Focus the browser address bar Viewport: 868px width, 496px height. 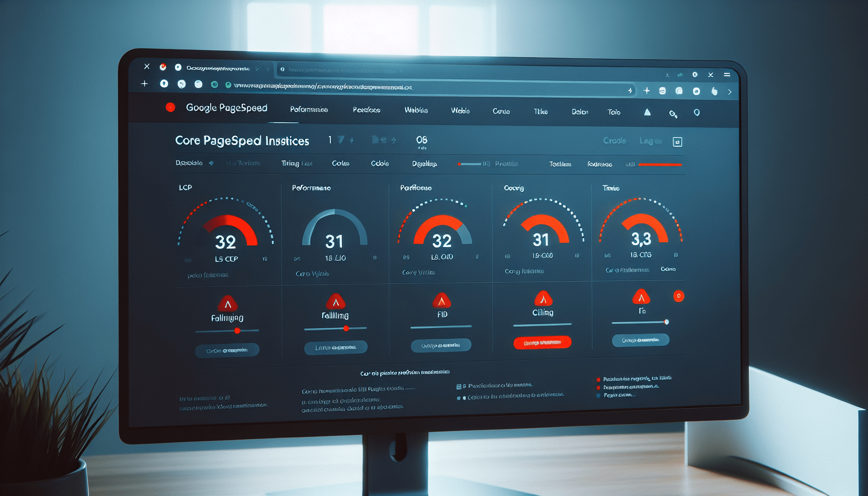coord(429,88)
